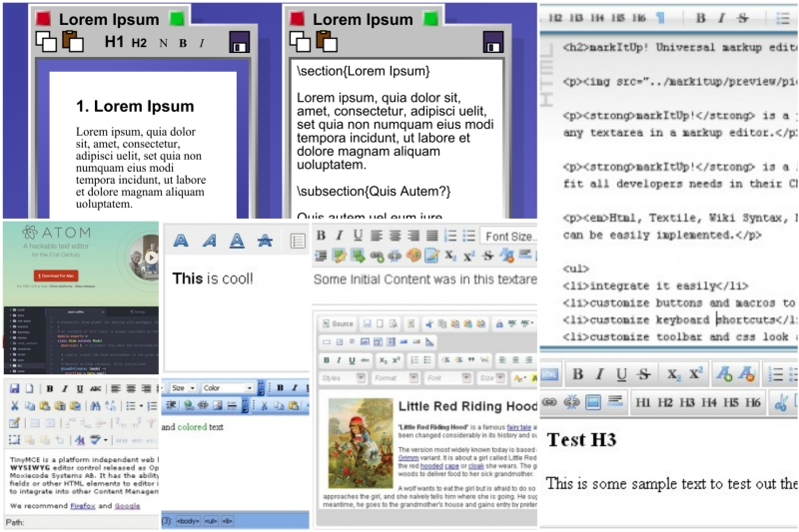
Task: Click the red square in the left Lorem Ipsum title
Action: (x=43, y=19)
